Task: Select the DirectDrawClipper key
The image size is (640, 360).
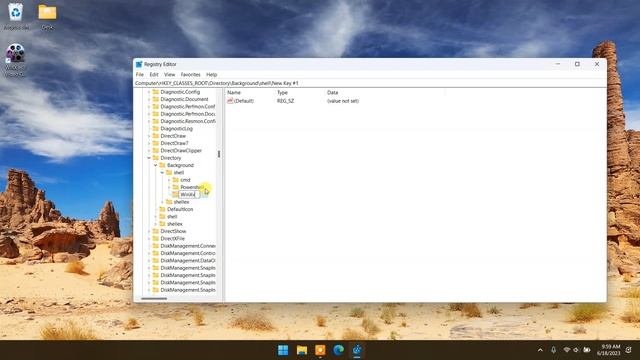Action: click(181, 150)
